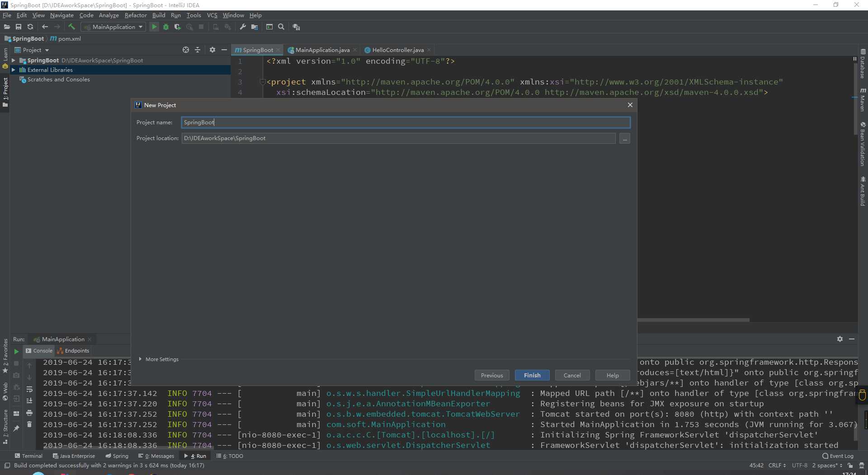Viewport: 868px width, 475px height.
Task: Minimize the Run panel with minus icon
Action: click(x=852, y=339)
